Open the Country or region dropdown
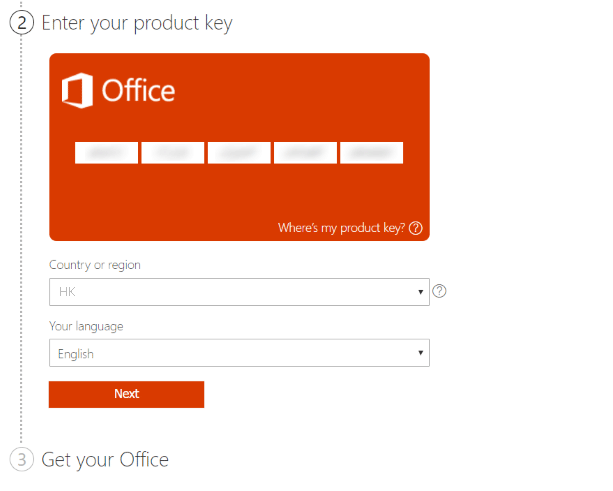 pyautogui.click(x=239, y=292)
